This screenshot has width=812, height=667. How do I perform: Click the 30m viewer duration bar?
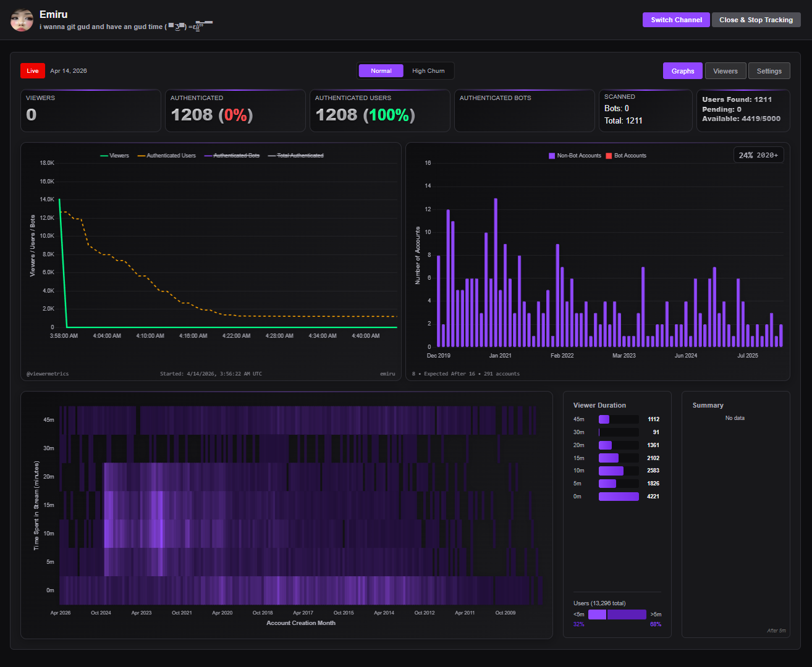(x=619, y=432)
